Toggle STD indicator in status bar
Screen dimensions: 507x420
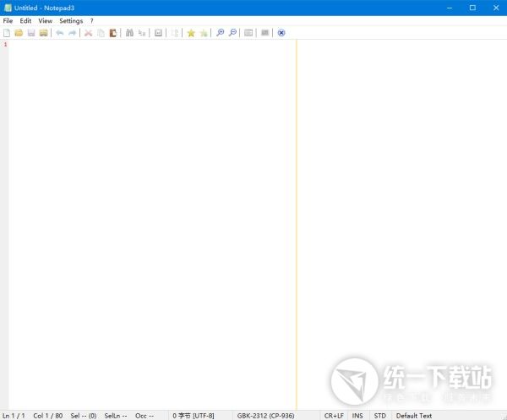[x=380, y=415]
